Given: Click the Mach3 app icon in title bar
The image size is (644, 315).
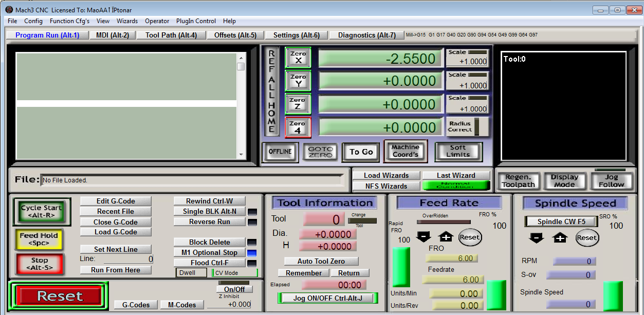Looking at the screenshot, I should pyautogui.click(x=9, y=9).
